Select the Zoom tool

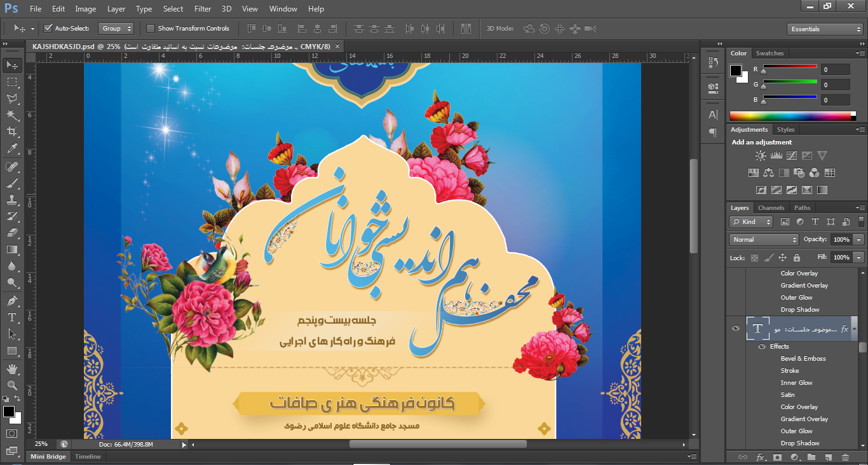(11, 385)
